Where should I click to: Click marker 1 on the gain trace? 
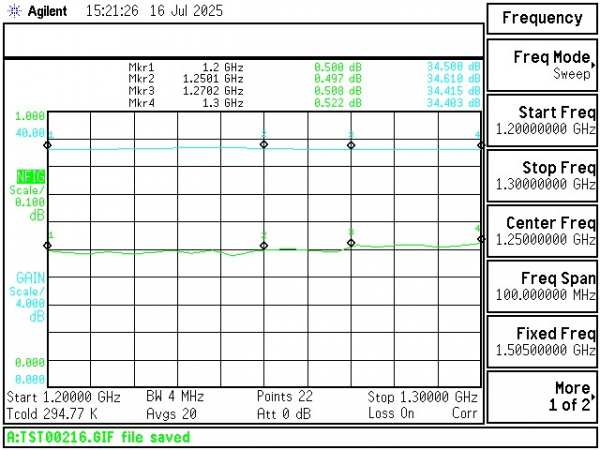47,145
